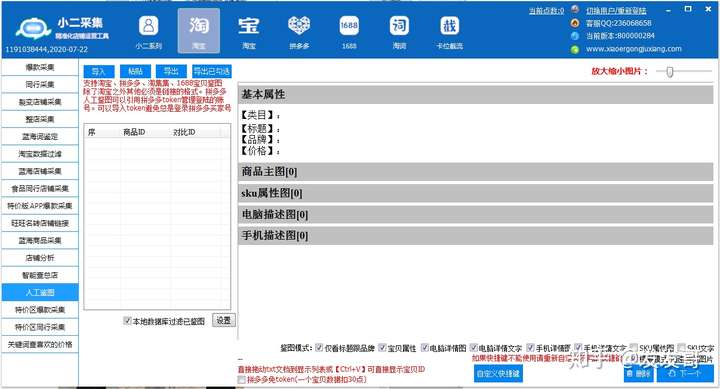Toggle 本地数据库过滤已鉴图 checkbox
720x389 pixels.
coord(128,321)
